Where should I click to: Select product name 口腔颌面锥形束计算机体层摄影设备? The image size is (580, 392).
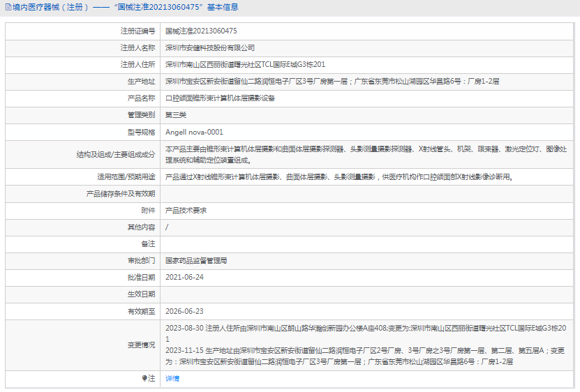pos(220,98)
